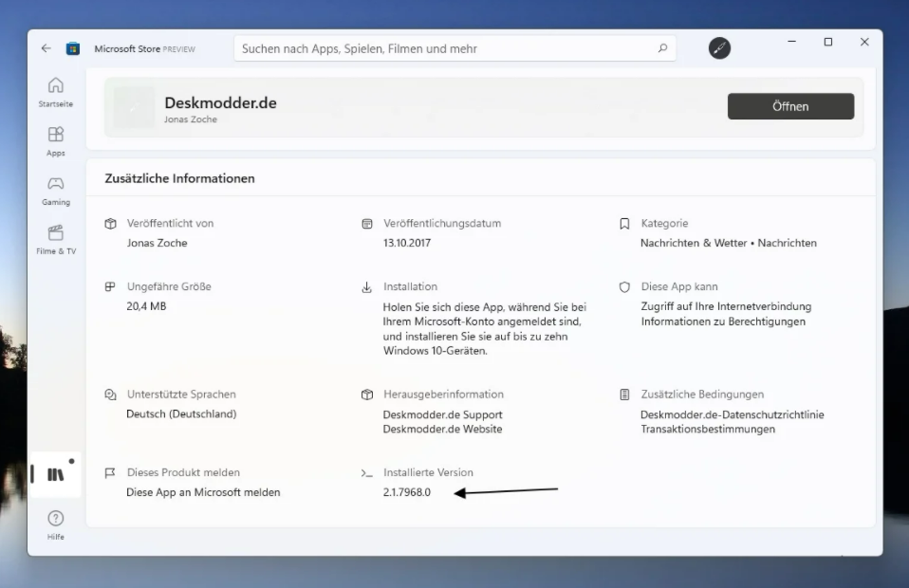This screenshot has width=909, height=588.
Task: Click the publish date 13.10.2017
Action: point(407,244)
